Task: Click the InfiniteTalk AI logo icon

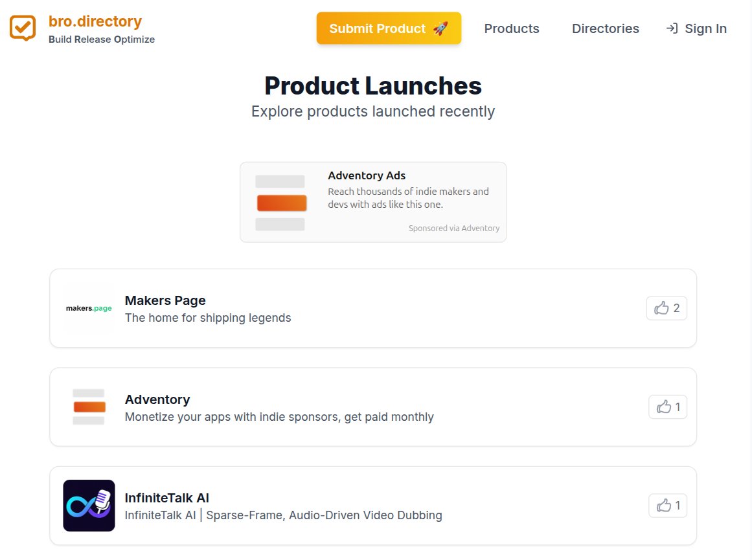Action: pyautogui.click(x=89, y=506)
